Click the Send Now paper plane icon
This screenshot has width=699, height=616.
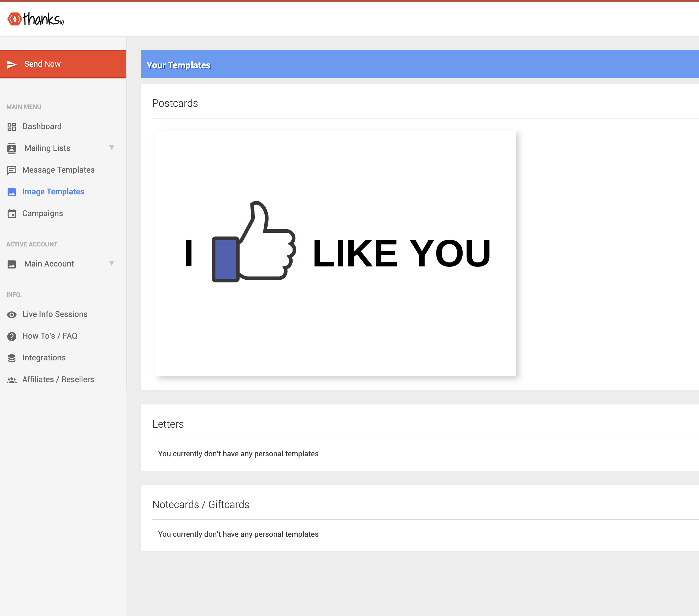pos(12,64)
